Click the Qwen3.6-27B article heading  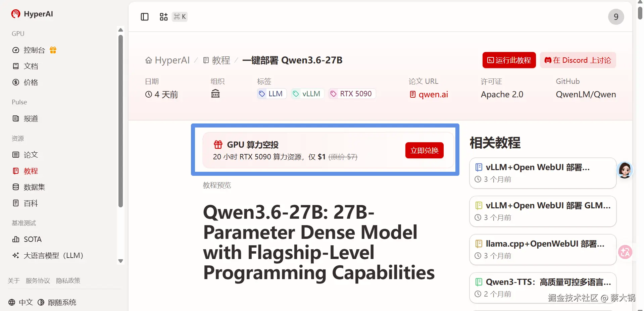click(319, 242)
